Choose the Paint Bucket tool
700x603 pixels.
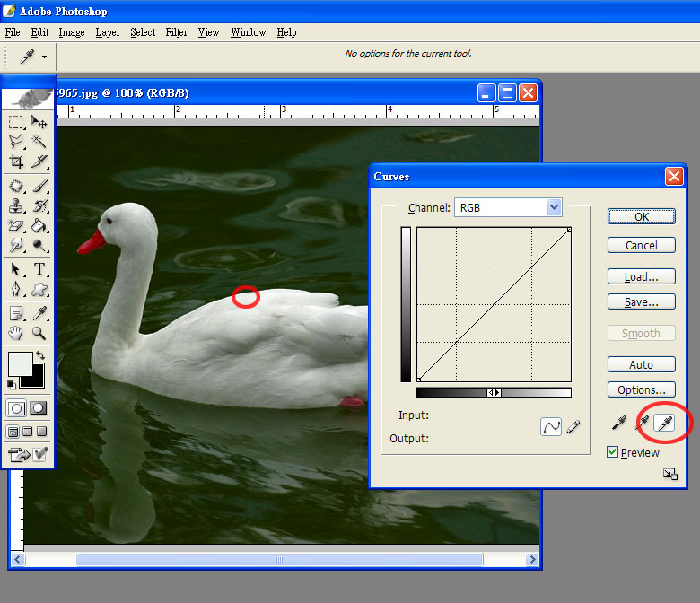pos(39,225)
